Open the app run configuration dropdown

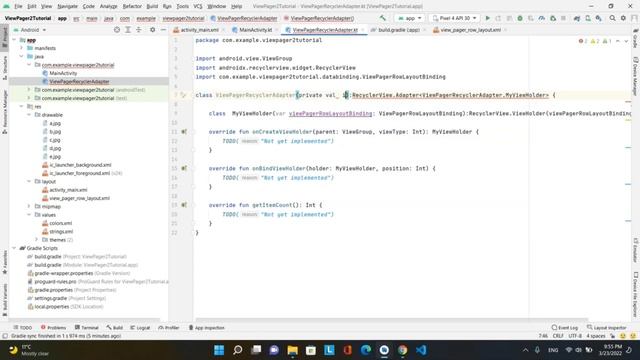(x=409, y=18)
